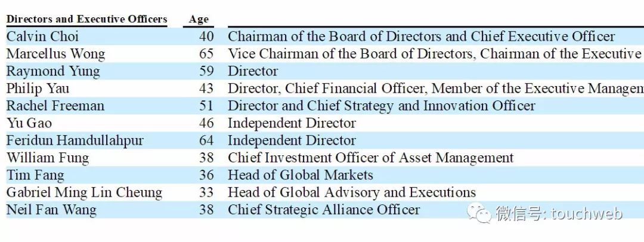The width and height of the screenshot is (644, 242).
Task: Click "Chief Investment Officer of Asset Management" text
Action: [370, 158]
